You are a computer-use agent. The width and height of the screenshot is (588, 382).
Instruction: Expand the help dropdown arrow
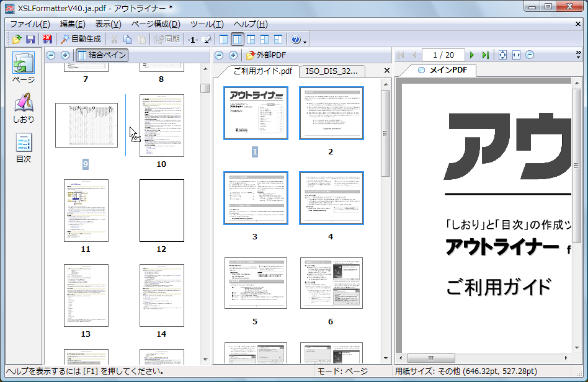click(x=305, y=42)
